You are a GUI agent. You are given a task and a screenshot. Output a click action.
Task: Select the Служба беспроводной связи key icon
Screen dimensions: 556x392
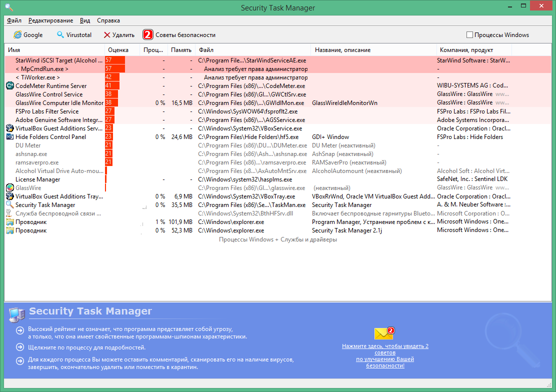[x=9, y=213]
